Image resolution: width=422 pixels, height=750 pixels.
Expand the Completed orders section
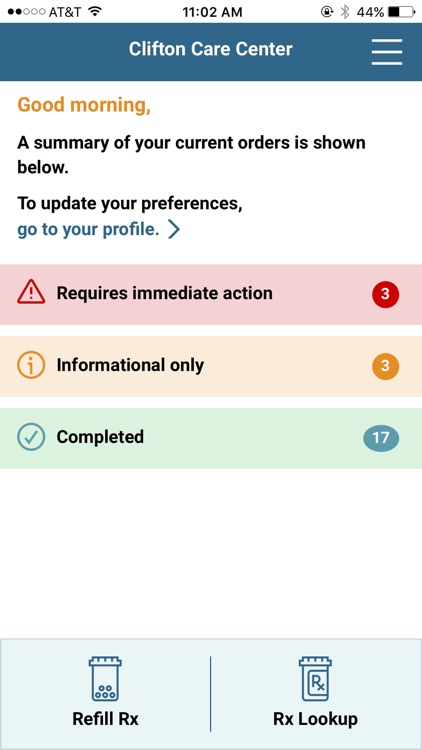click(211, 438)
